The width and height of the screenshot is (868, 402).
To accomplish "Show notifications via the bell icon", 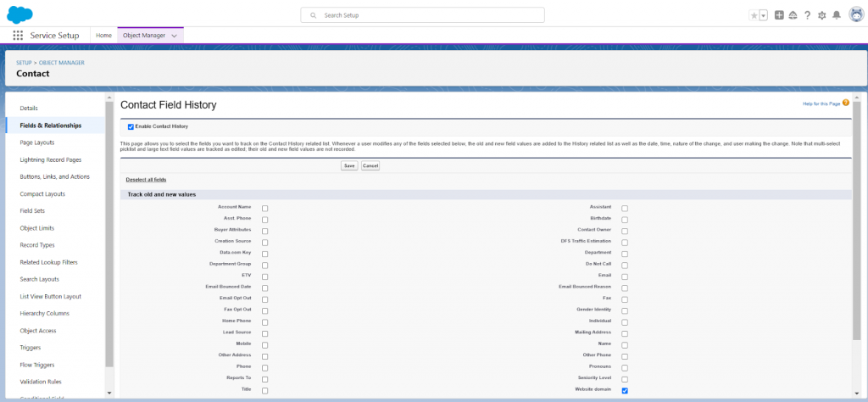I will point(837,15).
